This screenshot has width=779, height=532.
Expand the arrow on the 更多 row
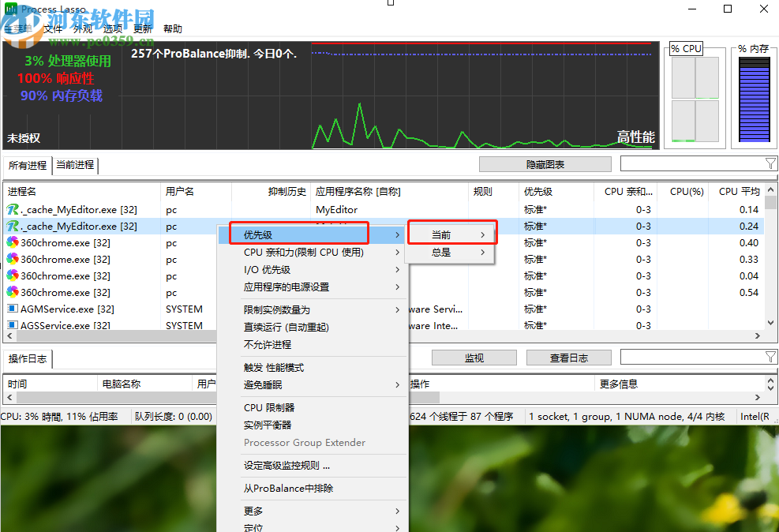tap(397, 511)
